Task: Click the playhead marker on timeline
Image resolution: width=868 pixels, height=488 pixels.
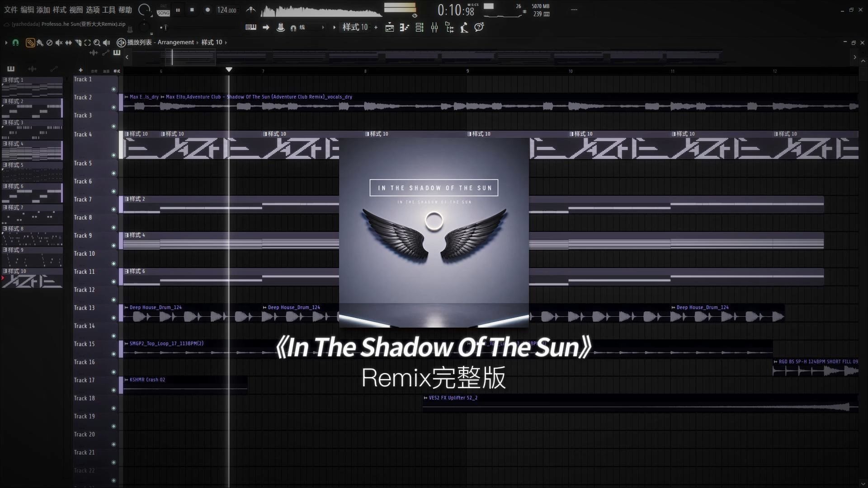Action: pos(229,70)
